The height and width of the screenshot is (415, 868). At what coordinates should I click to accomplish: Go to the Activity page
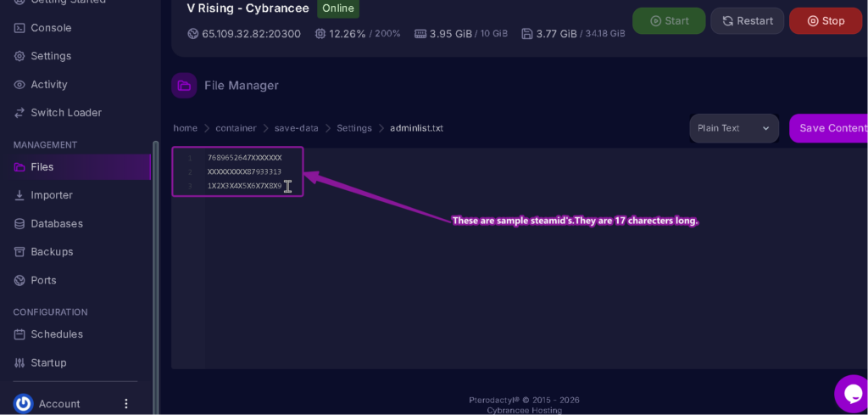48,84
